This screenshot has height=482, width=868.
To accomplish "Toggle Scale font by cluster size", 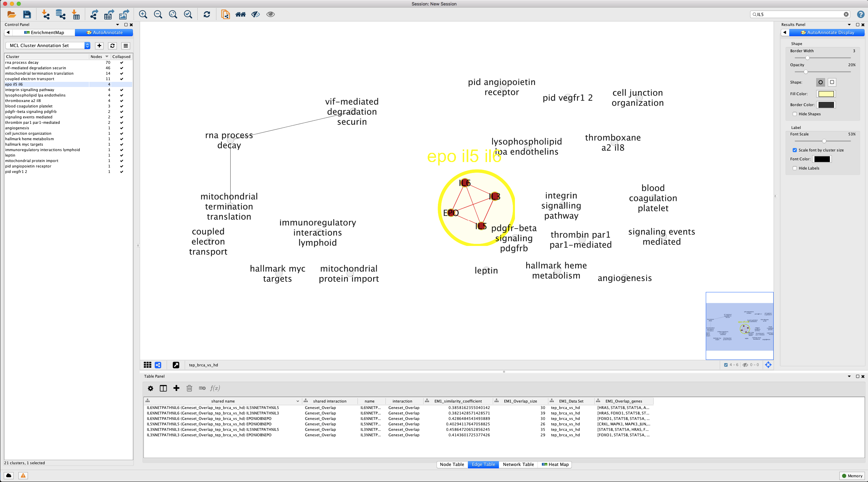I will coord(795,150).
